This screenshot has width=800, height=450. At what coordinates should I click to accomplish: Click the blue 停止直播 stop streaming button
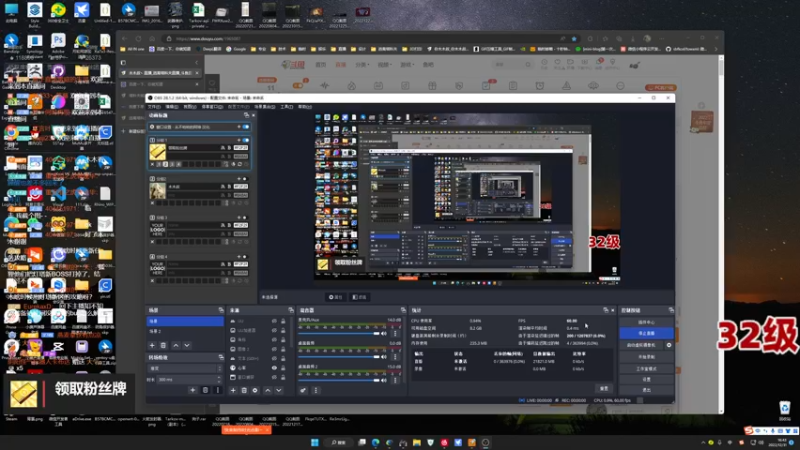[646, 333]
